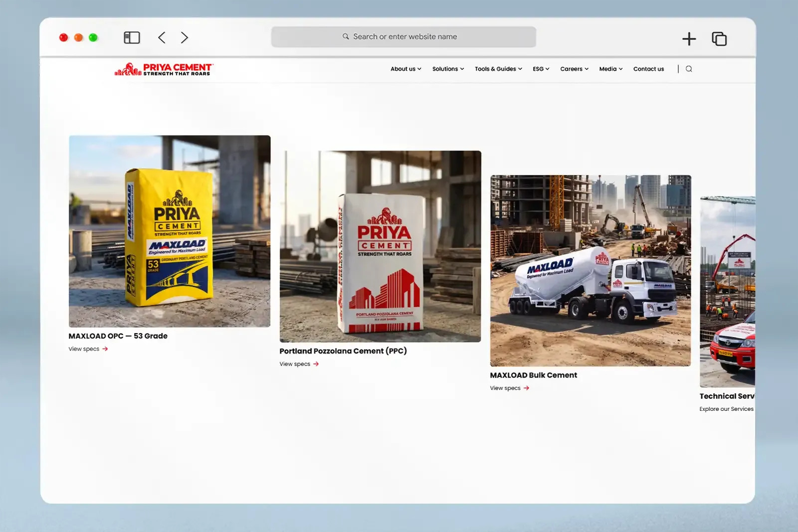This screenshot has width=798, height=532.
Task: Open the Contact us page
Action: tap(648, 69)
